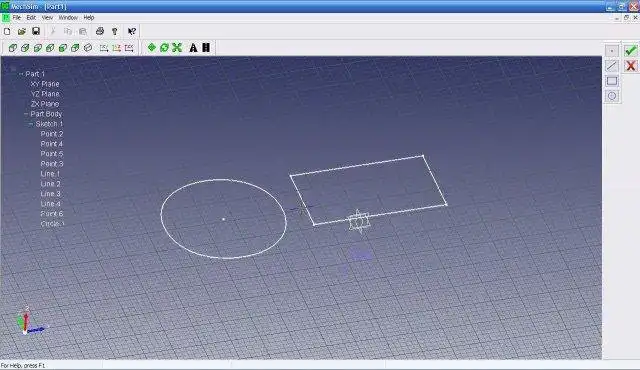The height and width of the screenshot is (370, 640).
Task: Select the Circle sketch tool
Action: click(611, 96)
